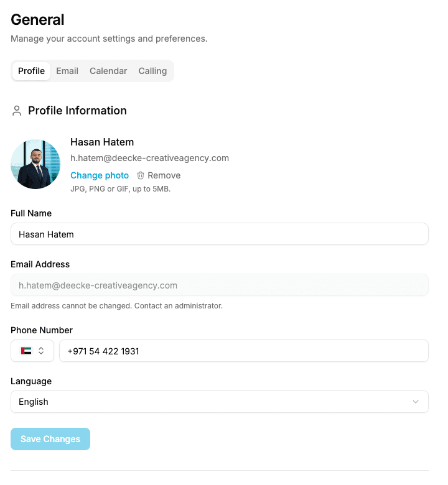Select the Calling tab
Viewport: 448px width, 485px height.
pyautogui.click(x=152, y=71)
